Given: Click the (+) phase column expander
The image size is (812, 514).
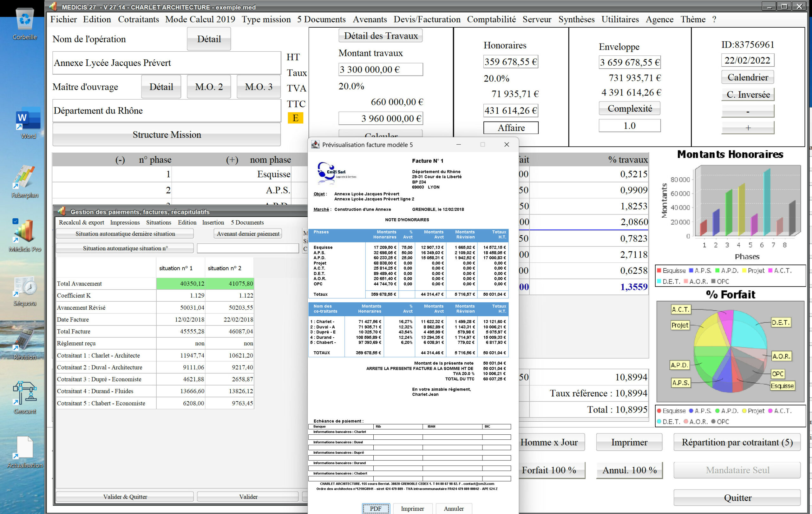Looking at the screenshot, I should click(232, 160).
